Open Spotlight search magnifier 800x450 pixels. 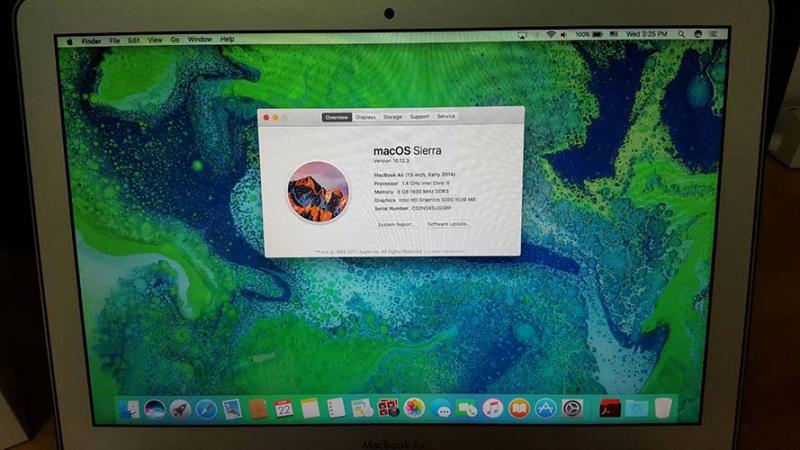681,34
